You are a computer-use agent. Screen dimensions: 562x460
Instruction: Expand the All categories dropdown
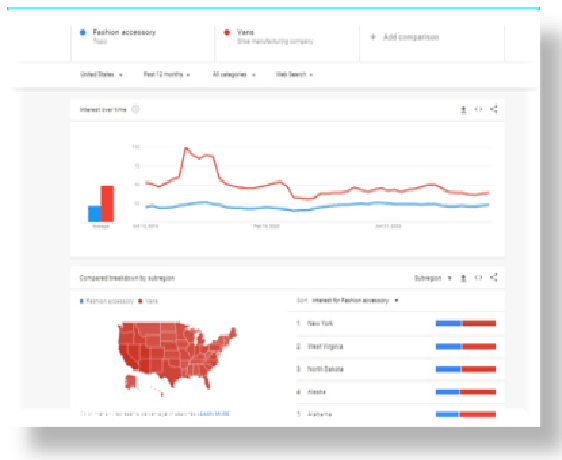point(234,75)
